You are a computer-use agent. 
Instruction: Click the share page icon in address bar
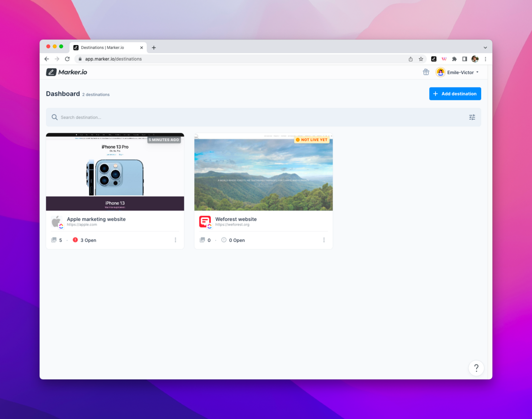click(x=410, y=59)
